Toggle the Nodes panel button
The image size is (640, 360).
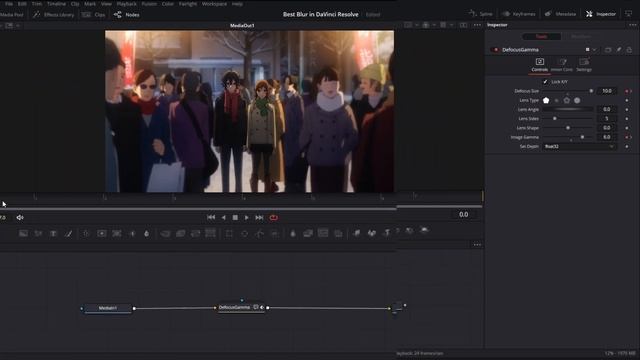[127, 15]
